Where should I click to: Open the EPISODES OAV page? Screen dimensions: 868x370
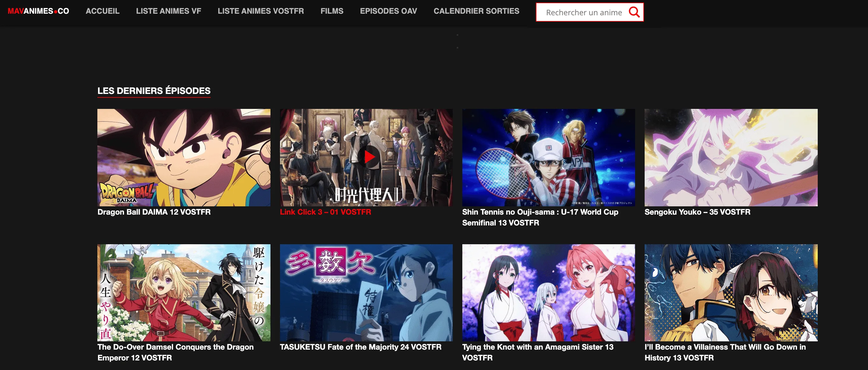point(389,11)
